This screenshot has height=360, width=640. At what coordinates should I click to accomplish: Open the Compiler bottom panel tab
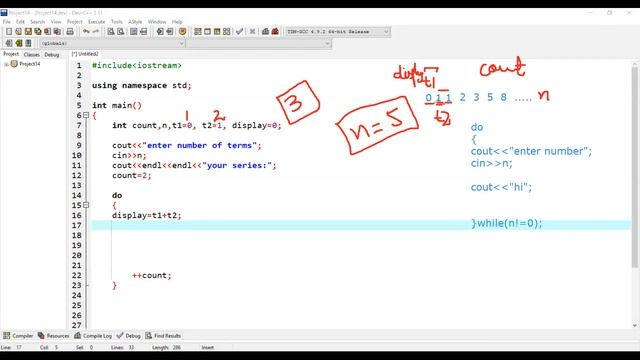18,336
